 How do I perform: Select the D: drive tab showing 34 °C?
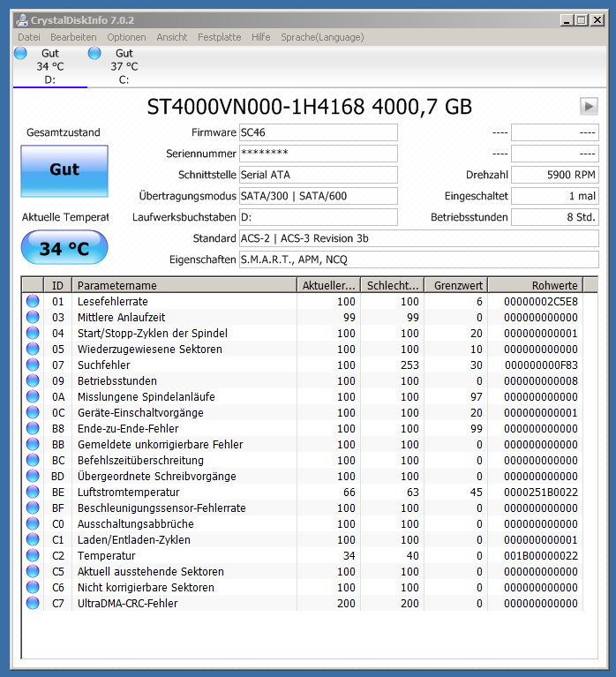(x=50, y=66)
